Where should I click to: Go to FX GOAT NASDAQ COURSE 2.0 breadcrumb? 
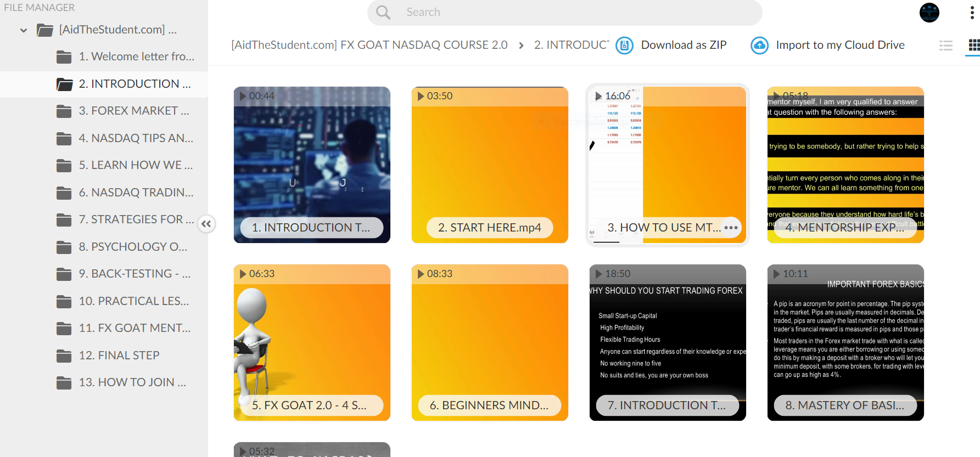coord(369,45)
